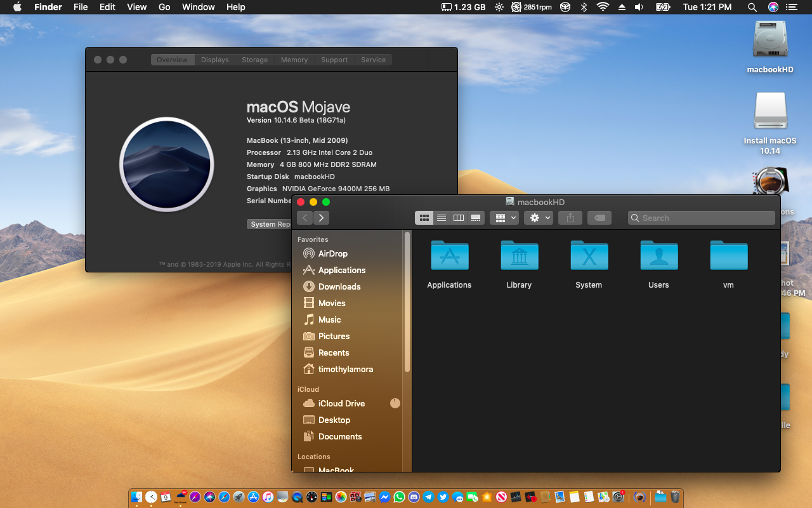The width and height of the screenshot is (812, 508).
Task: Open the Apple menu
Action: [18, 7]
